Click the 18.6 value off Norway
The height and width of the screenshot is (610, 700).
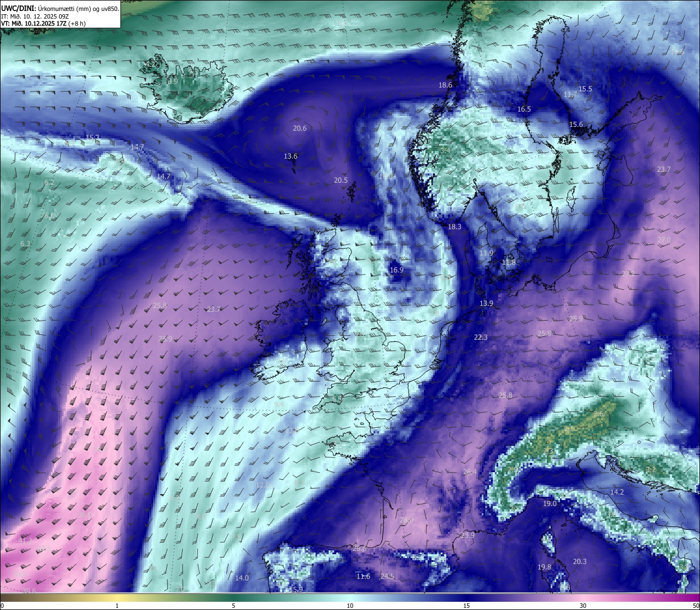pos(445,85)
